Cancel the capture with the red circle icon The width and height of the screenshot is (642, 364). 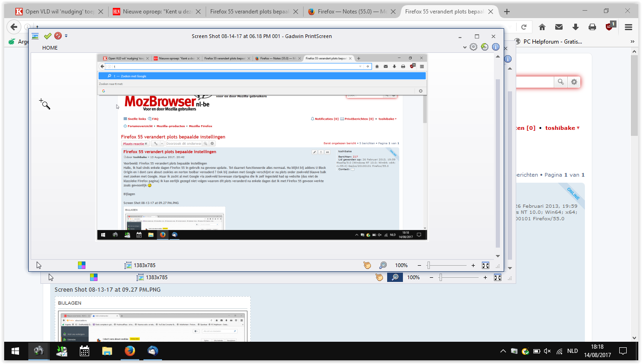pyautogui.click(x=58, y=36)
